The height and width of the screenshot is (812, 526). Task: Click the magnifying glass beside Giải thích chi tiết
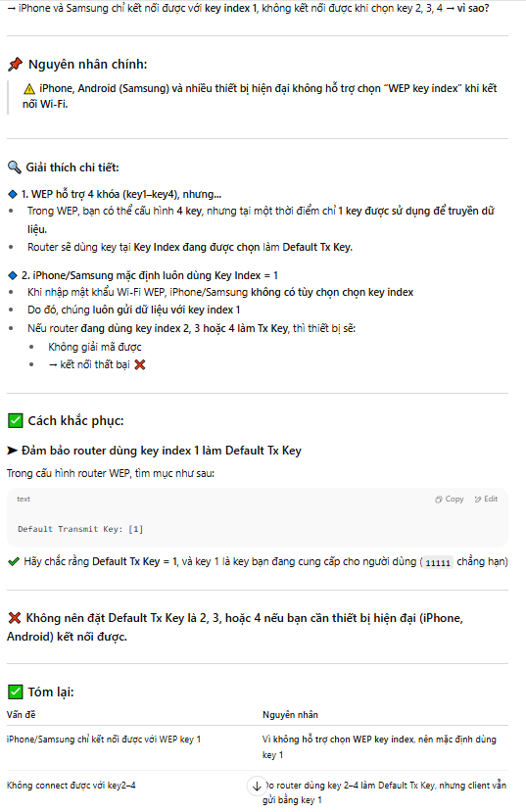coord(14,167)
